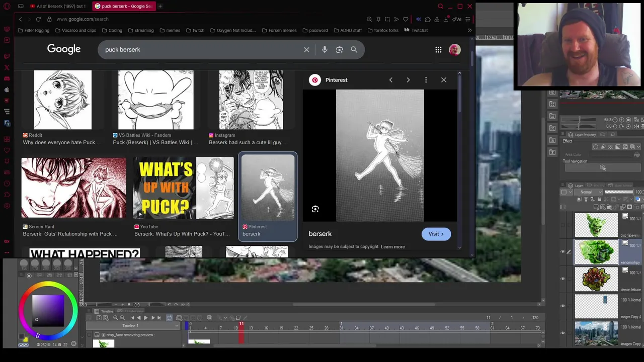Submit search with magnifier icon
Viewport: 644px width, 362px height.
(x=354, y=50)
